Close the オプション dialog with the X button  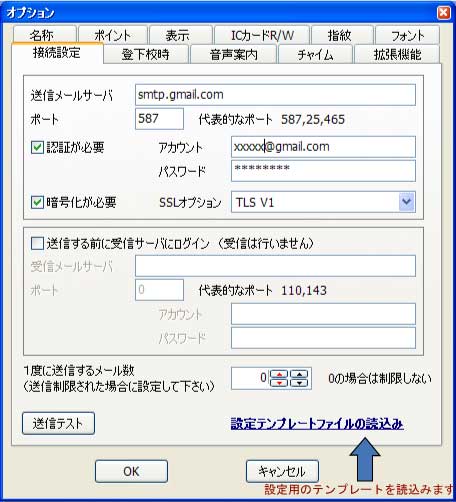tap(443, 13)
